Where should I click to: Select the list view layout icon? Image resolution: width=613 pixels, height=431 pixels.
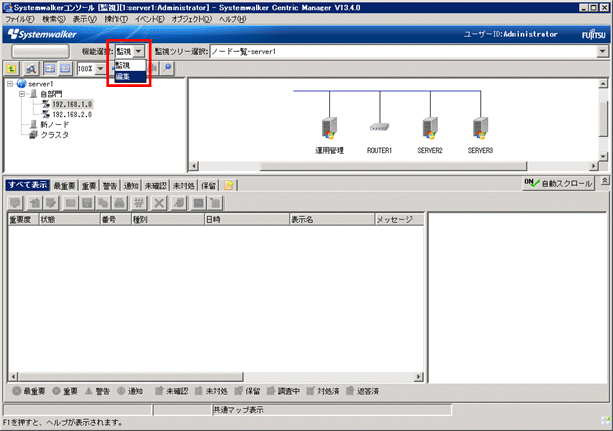65,69
